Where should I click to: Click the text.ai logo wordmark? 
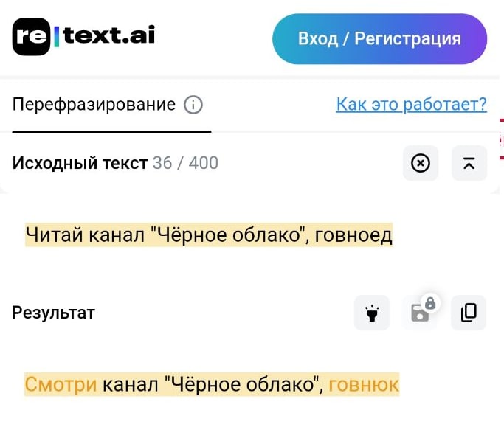[108, 35]
